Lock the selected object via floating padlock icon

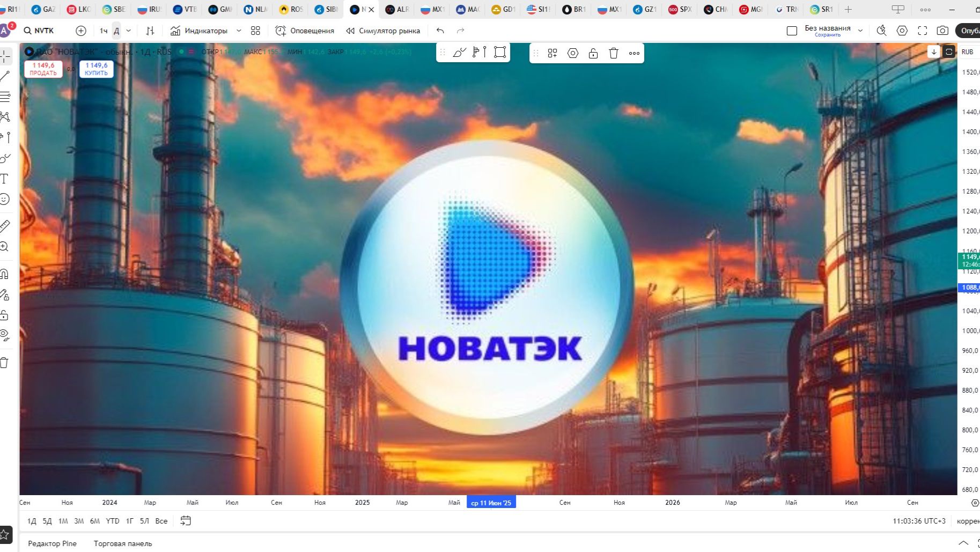(x=593, y=53)
